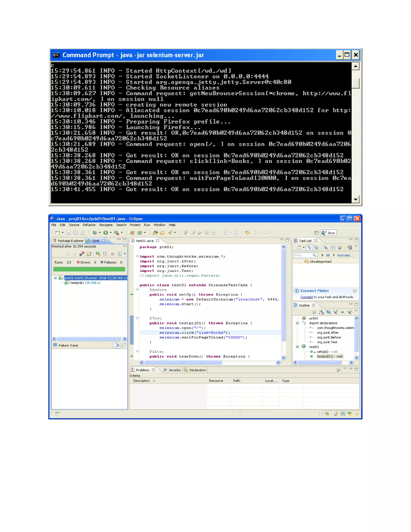This screenshot has height=532, width=411.
Task: Click the New Java Class toolbar icon
Action: (139, 233)
